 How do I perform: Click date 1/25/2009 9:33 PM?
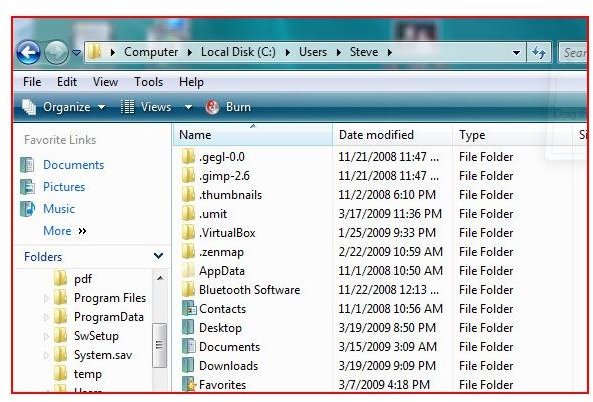[387, 233]
